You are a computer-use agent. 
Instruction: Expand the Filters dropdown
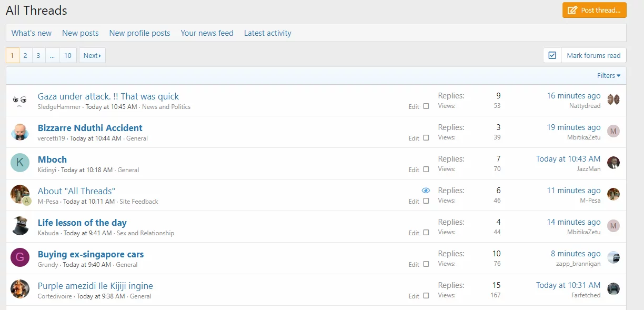pyautogui.click(x=608, y=76)
